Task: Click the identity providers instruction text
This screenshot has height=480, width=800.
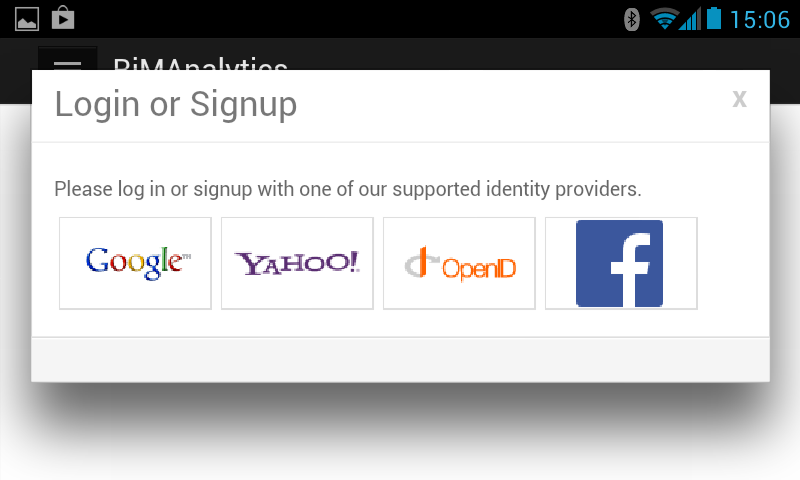Action: coord(348,189)
